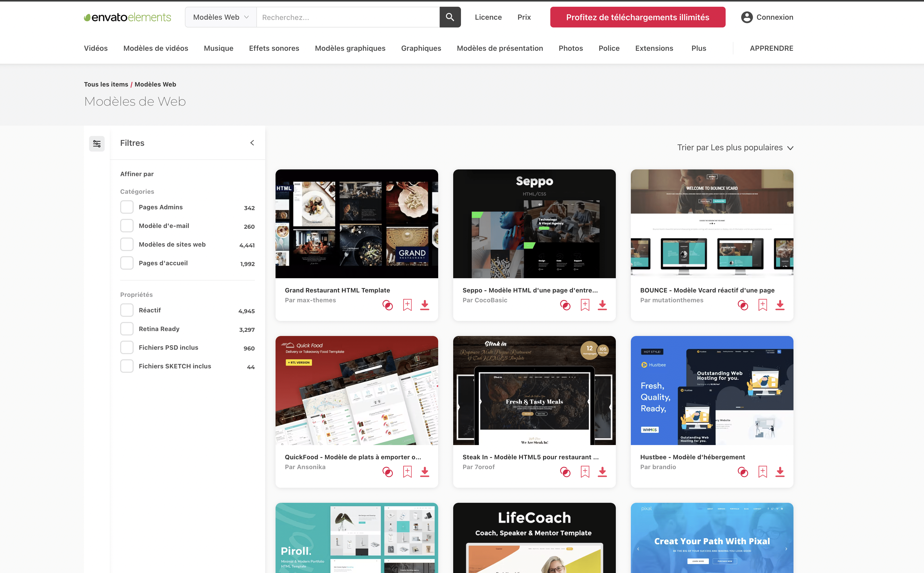Open the Musique category
The image size is (924, 573).
pyautogui.click(x=219, y=48)
